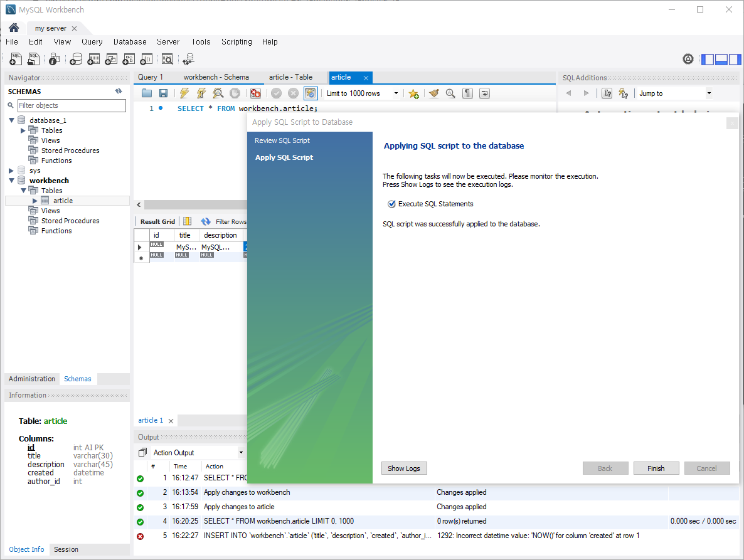Image resolution: width=744 pixels, height=560 pixels.
Task: Expand Tables under database_1
Action: point(23,130)
